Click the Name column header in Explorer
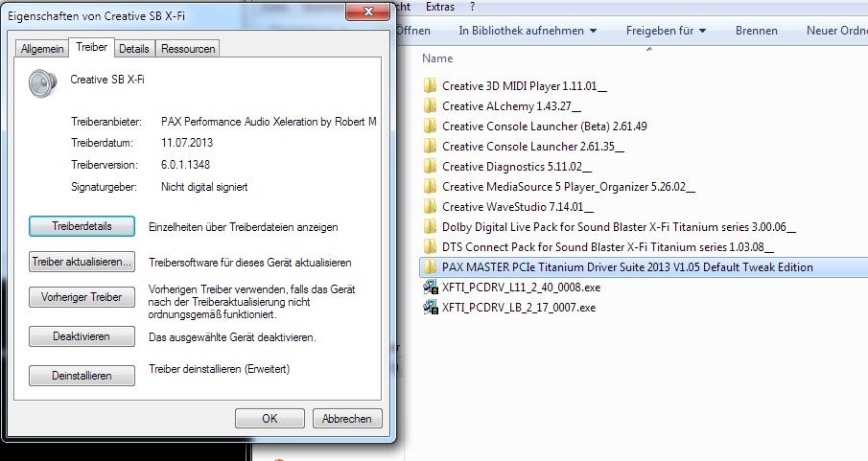Image resolution: width=868 pixels, height=461 pixels. (x=437, y=58)
